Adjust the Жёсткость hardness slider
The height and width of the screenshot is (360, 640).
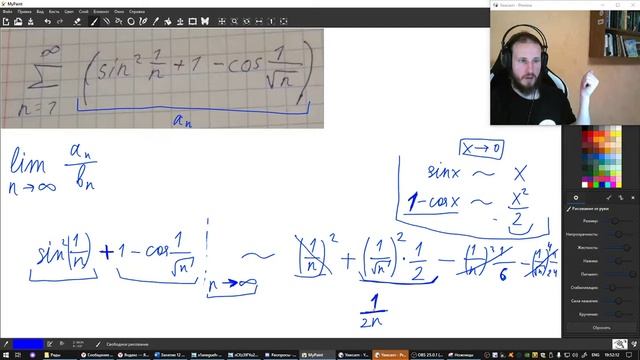click(618, 247)
